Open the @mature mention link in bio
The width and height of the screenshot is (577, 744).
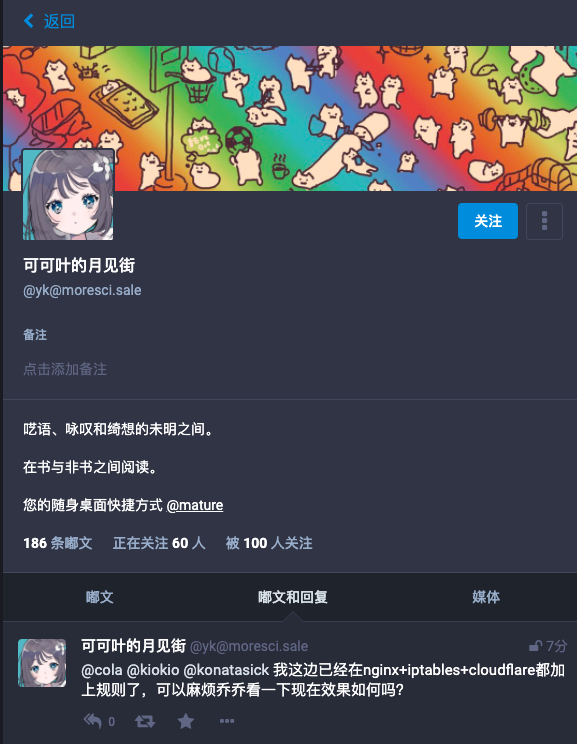[195, 505]
